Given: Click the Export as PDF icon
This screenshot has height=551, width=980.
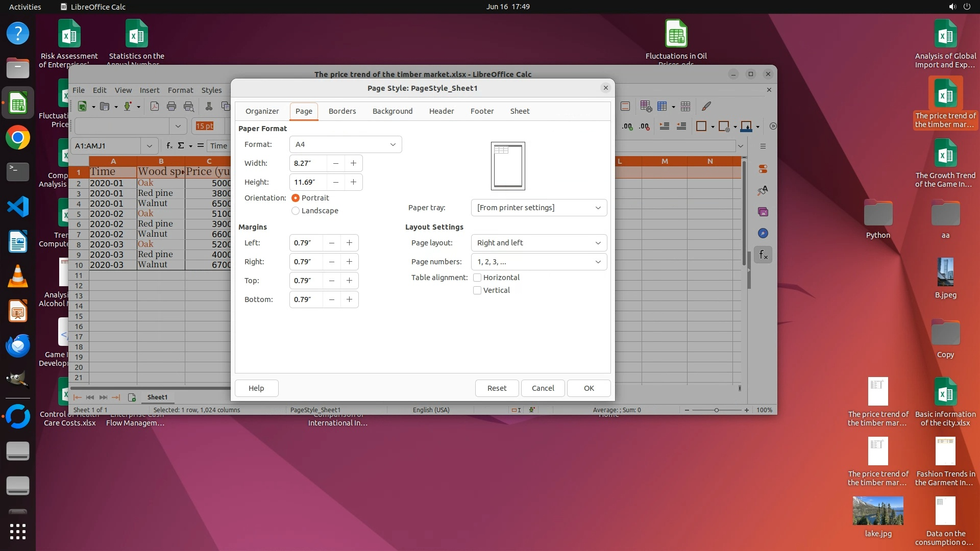Looking at the screenshot, I should 155,106.
